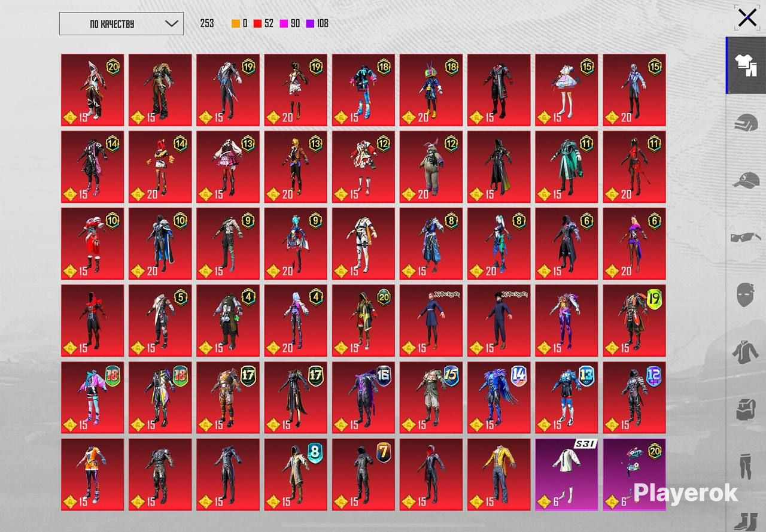Open the boots category at sidebar bottom
The width and height of the screenshot is (766, 532).
point(746,521)
